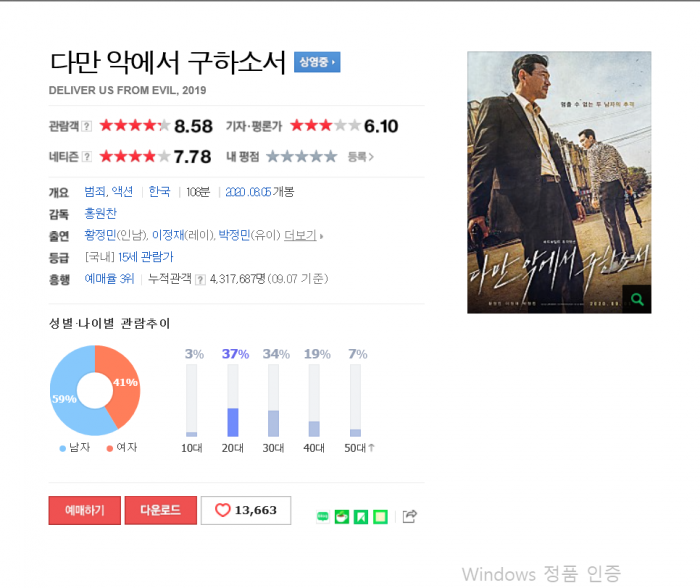This screenshot has height=588, width=700.
Task: Click the movie poster thumbnail
Action: click(559, 182)
